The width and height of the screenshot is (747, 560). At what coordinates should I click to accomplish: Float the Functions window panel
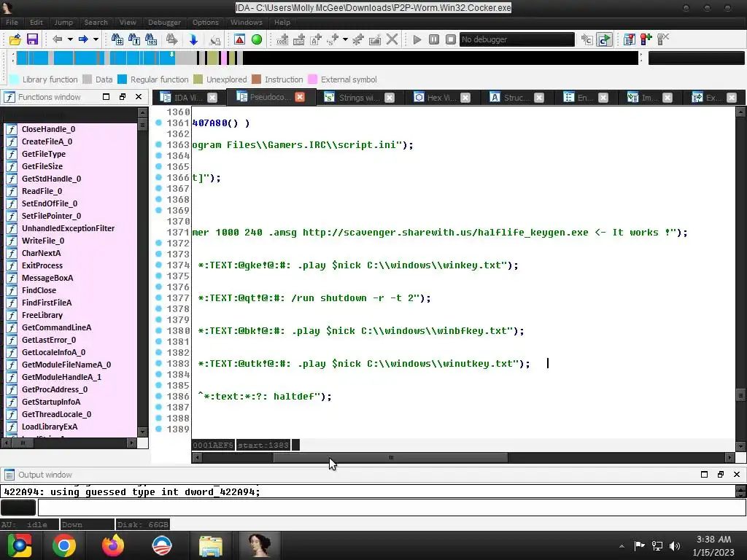(123, 97)
